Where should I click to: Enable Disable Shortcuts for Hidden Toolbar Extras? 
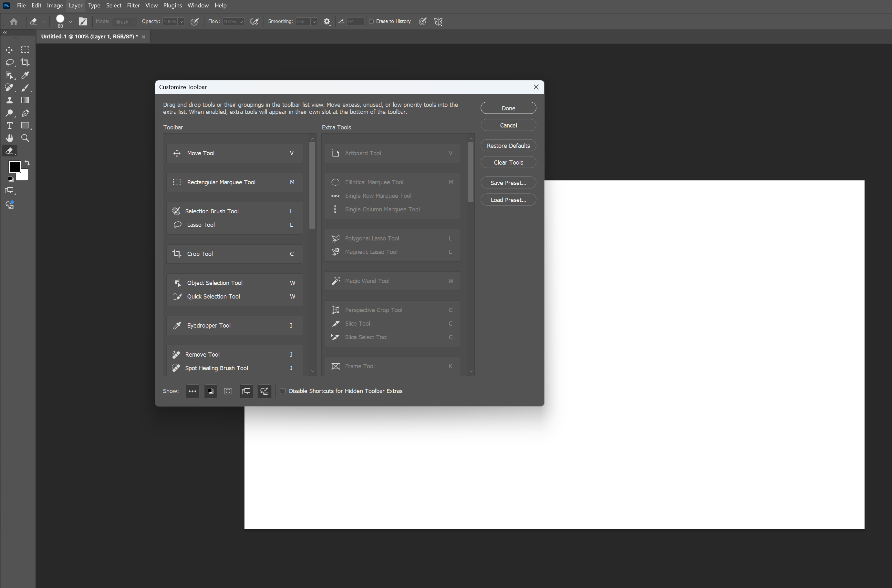point(283,391)
